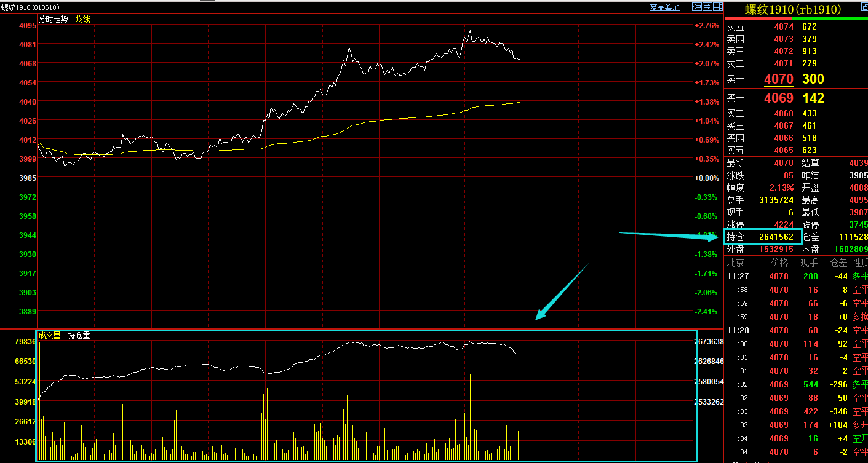Image resolution: width=868 pixels, height=463 pixels.
Task: Select the 买四 4066 order row
Action: (796, 138)
